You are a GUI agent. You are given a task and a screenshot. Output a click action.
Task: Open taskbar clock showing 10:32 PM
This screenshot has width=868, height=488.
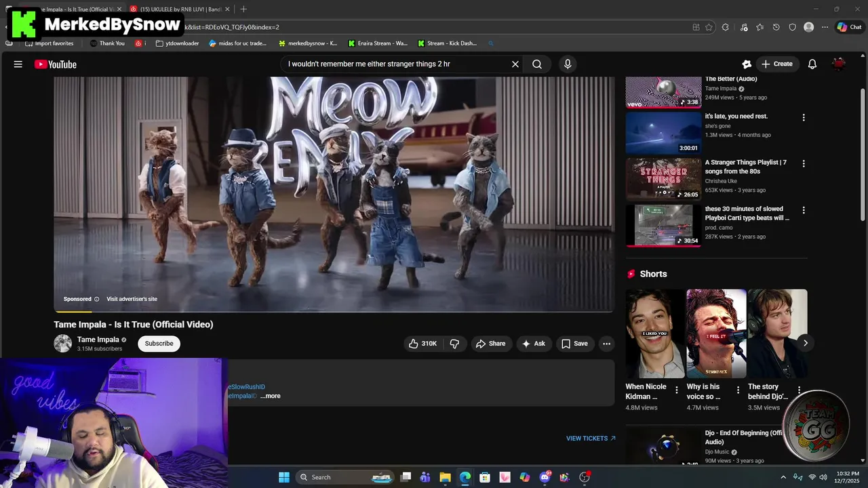848,477
